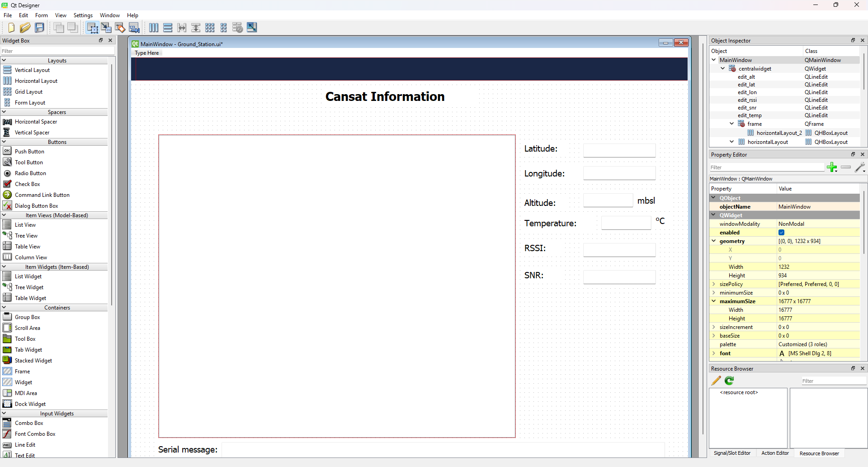Switch to Edit Buddies mode
Viewport: 868px width, 467px height.
point(120,28)
